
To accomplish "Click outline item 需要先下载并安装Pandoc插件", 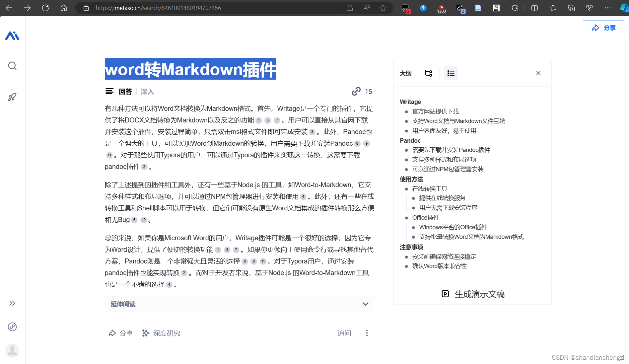I will (451, 150).
